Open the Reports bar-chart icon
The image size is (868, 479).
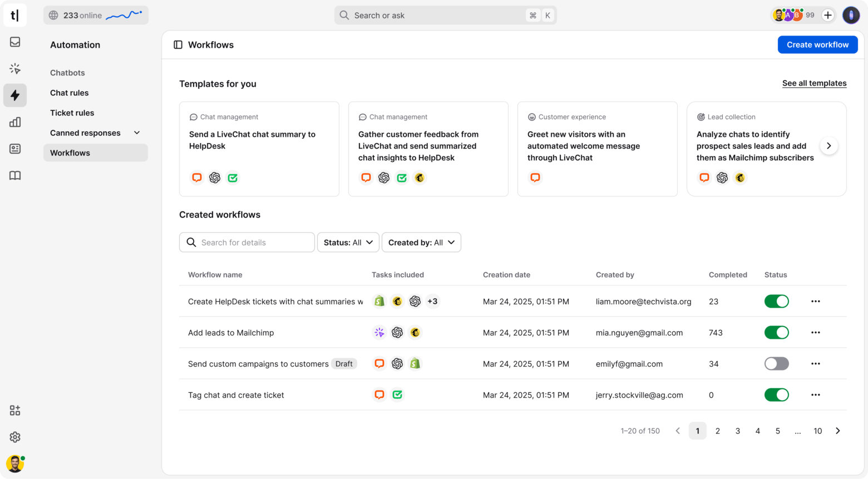(14, 122)
